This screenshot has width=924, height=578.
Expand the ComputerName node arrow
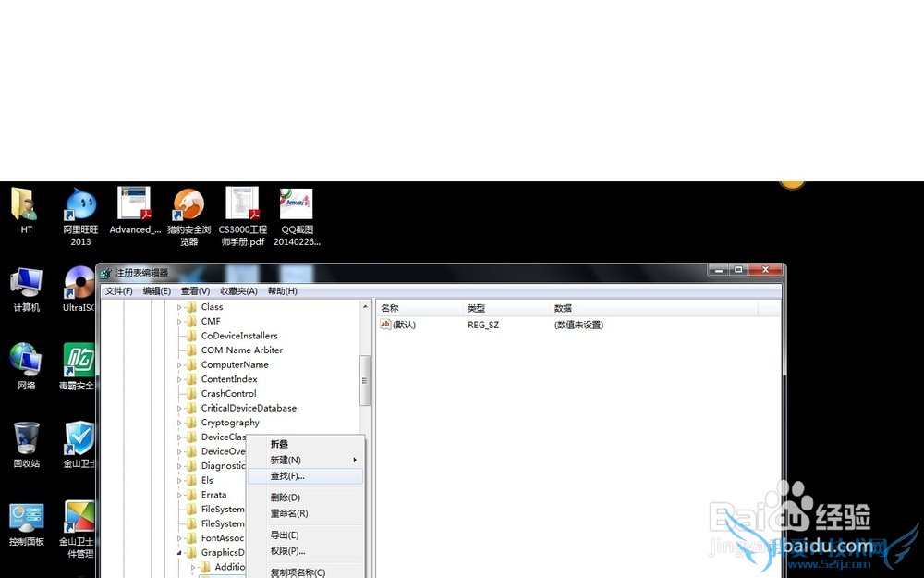(x=179, y=365)
